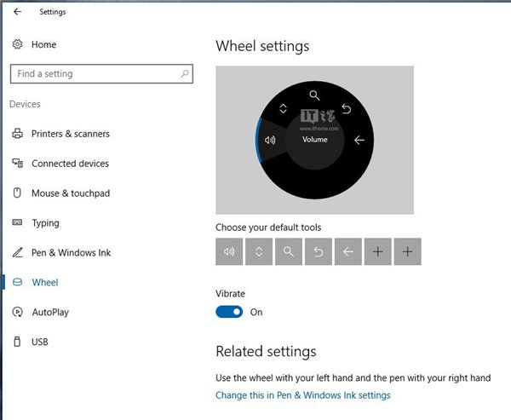Screen dimensions: 511x420
Task: Click the Choose your default tools label
Action: 268,227
